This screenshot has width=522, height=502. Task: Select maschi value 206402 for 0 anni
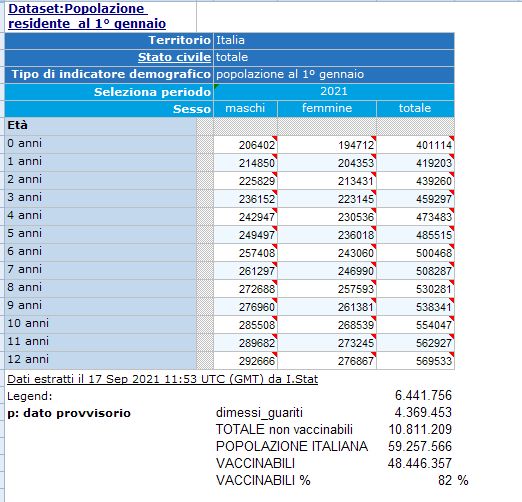[245, 145]
